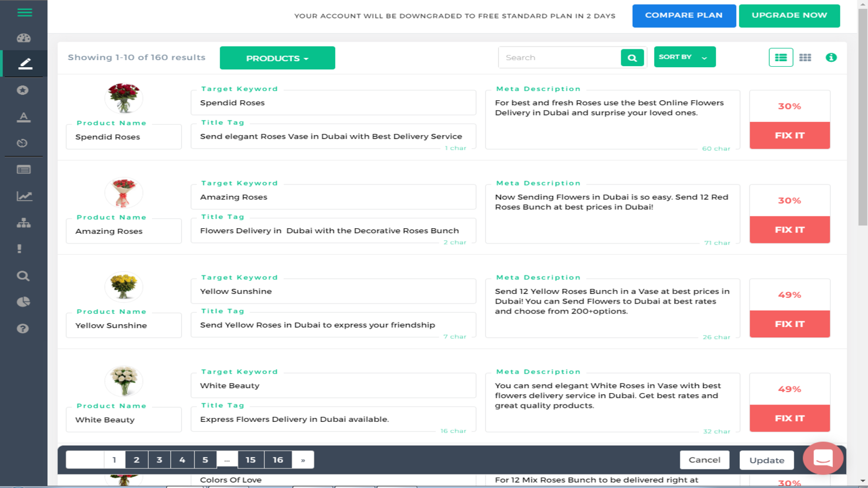Jump to page 16 in pagination

coord(278,459)
